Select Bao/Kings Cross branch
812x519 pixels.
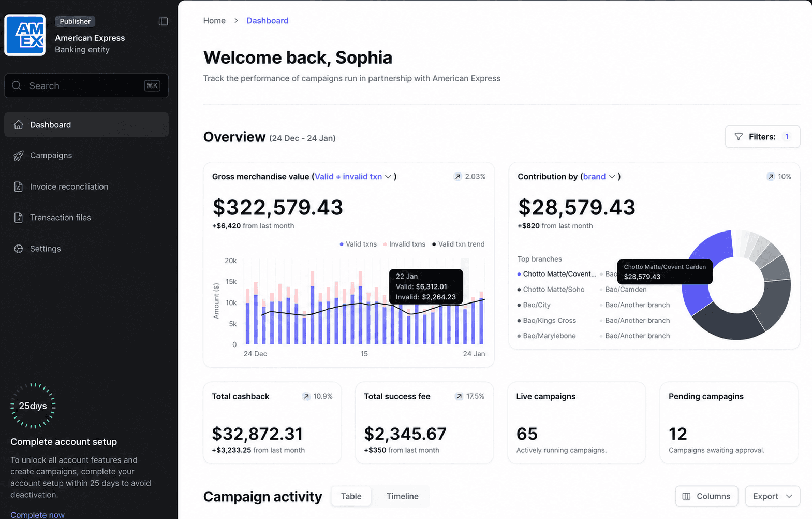547,321
